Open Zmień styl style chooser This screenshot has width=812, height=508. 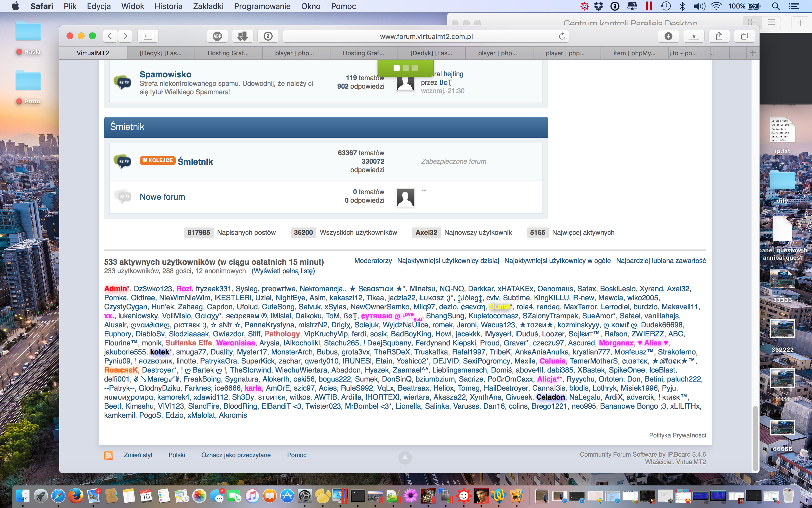pos(138,455)
